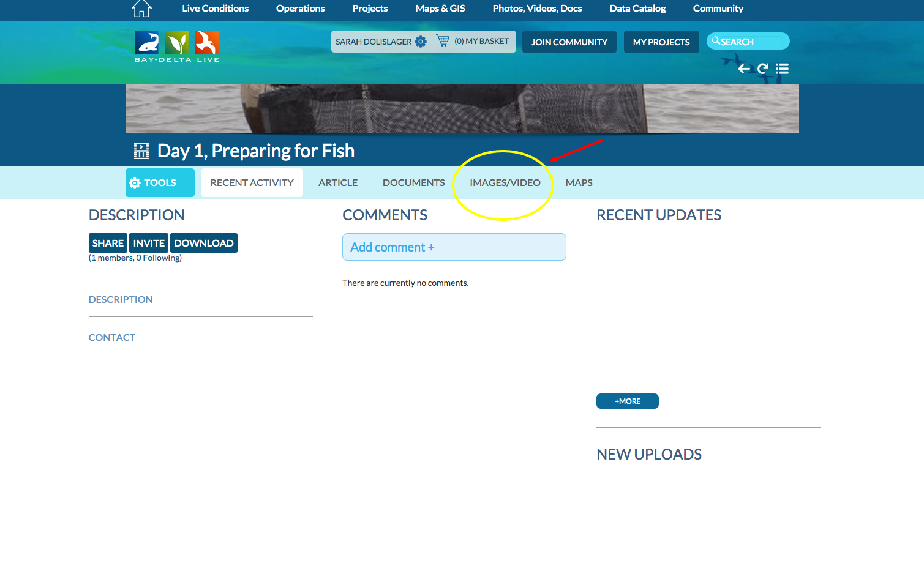Click the Download button
Screen dimensions: 924x574
coord(203,243)
